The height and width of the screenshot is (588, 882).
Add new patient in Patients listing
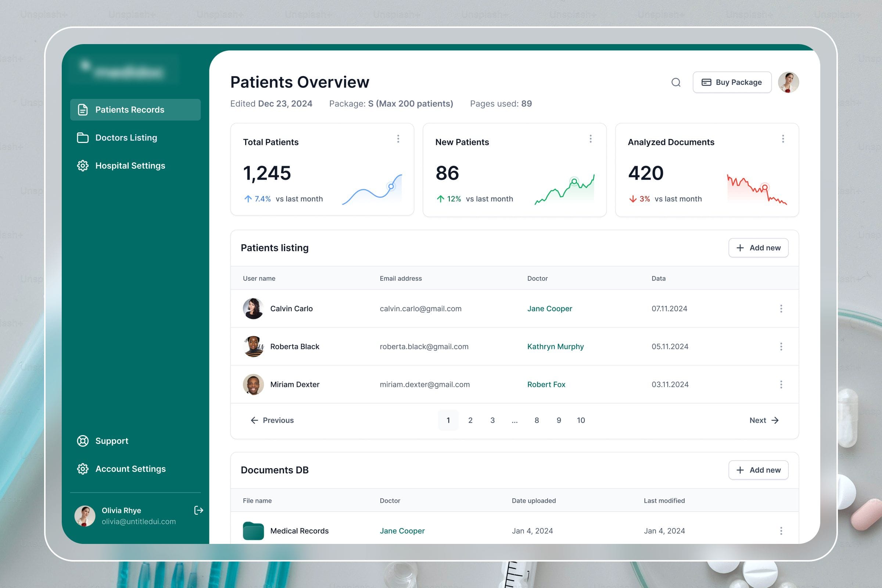click(758, 248)
